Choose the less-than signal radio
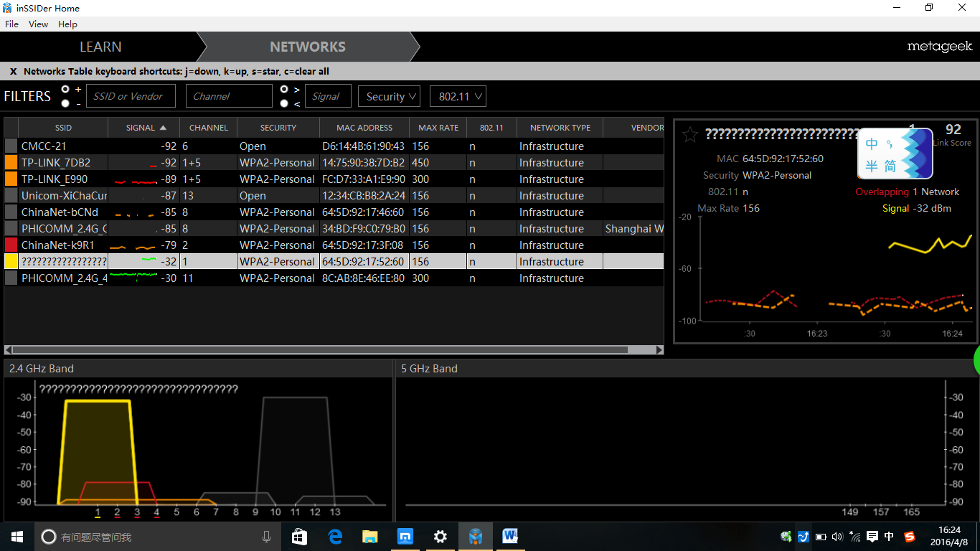 point(284,103)
